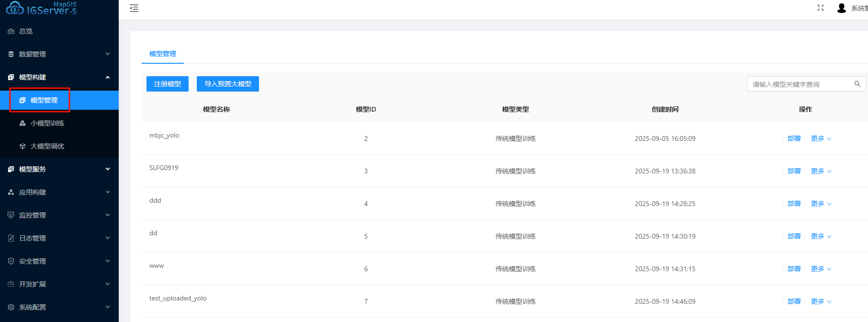Collapse sidebar using the menu fold icon

tap(134, 8)
